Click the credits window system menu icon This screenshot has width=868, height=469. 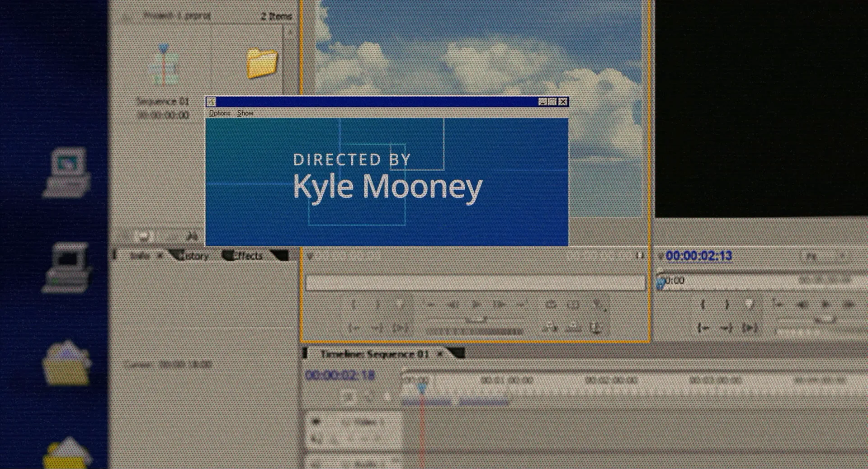[211, 102]
